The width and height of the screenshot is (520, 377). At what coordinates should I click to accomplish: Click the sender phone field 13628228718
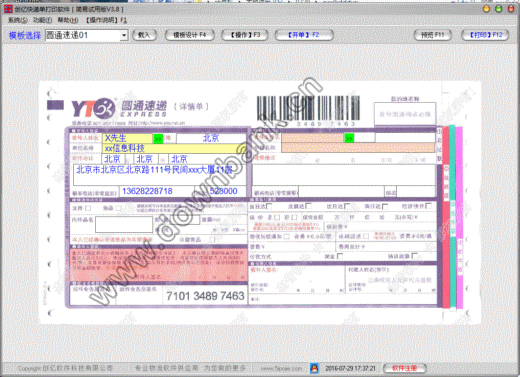(x=157, y=191)
